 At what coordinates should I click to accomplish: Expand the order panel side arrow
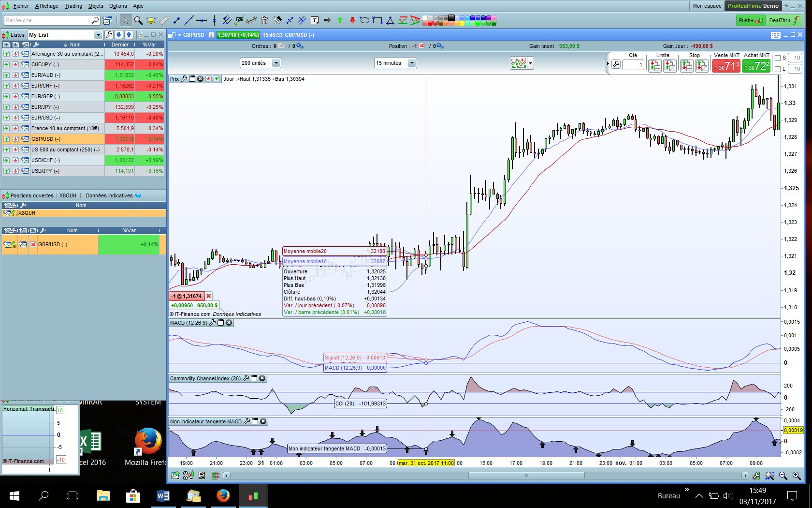point(608,64)
